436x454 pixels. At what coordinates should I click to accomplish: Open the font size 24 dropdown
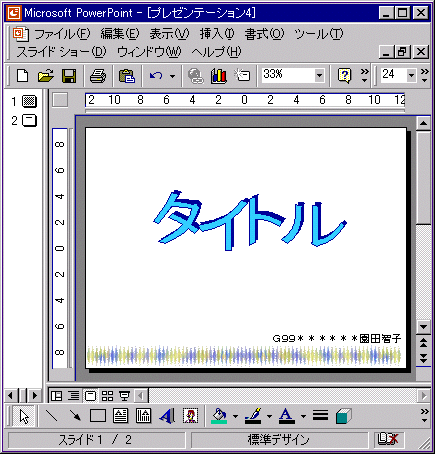(411, 76)
